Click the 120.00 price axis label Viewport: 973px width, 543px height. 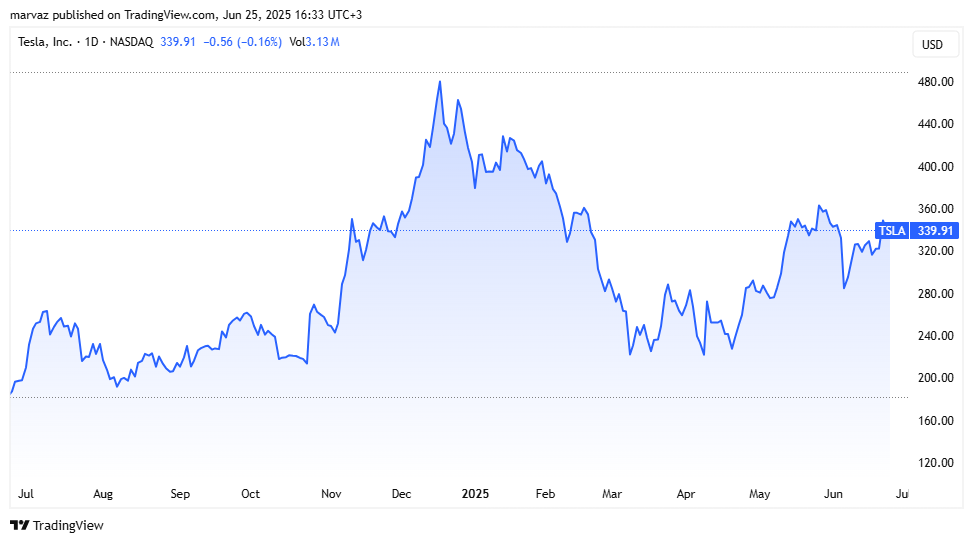936,463
